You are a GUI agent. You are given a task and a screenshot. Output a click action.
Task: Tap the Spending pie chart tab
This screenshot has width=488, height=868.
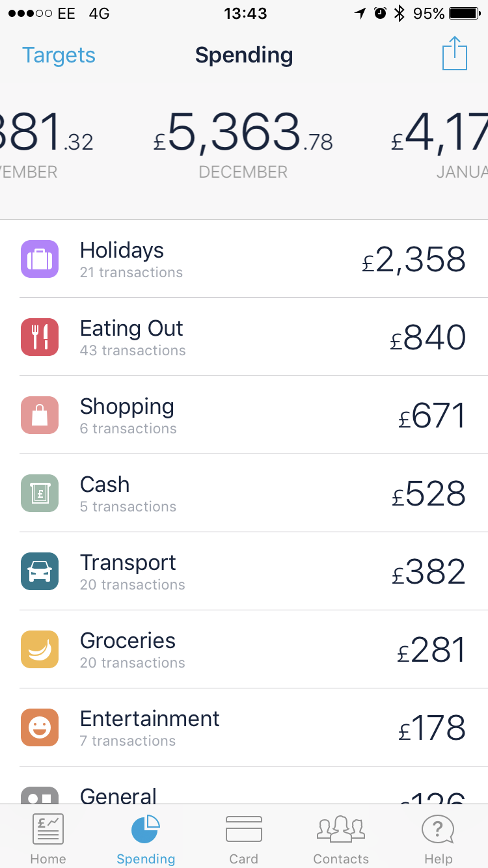pyautogui.click(x=146, y=838)
